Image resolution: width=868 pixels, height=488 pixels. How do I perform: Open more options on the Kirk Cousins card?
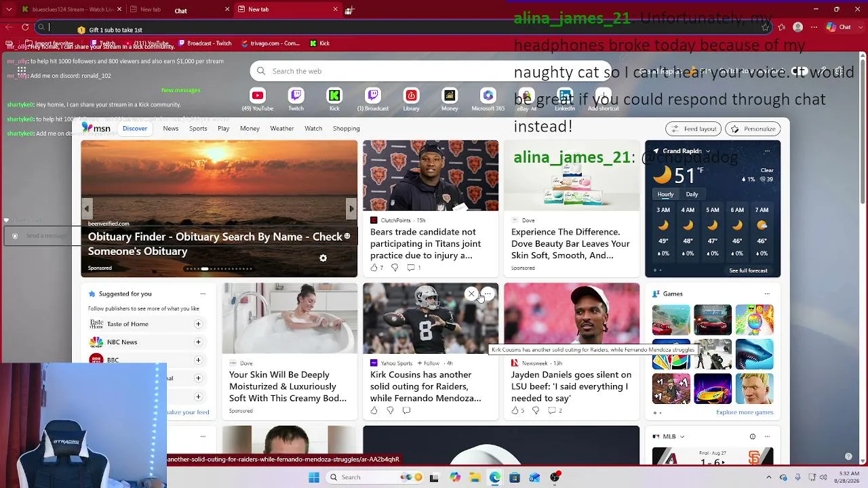click(x=488, y=293)
